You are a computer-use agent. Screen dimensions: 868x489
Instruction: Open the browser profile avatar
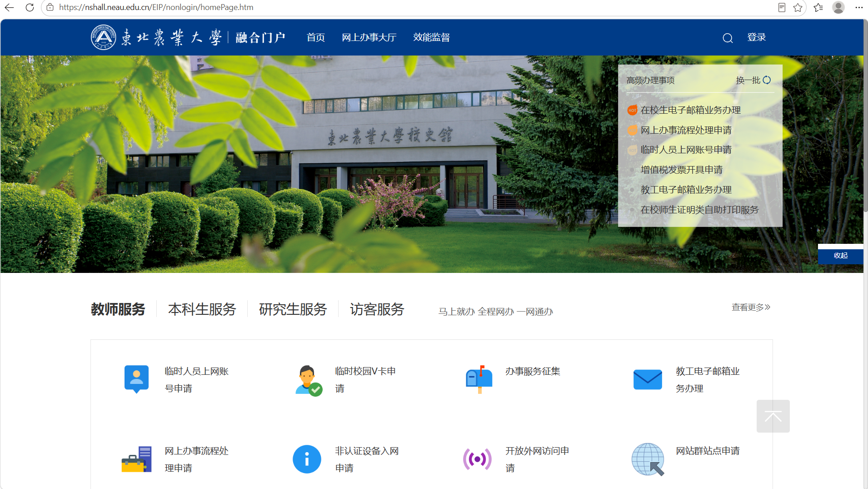coord(838,7)
